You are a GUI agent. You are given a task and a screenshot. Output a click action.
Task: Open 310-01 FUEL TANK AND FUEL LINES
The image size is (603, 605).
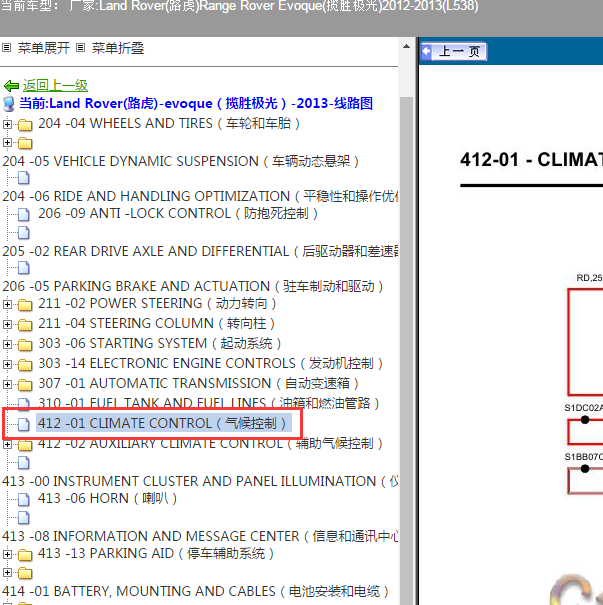[209, 403]
